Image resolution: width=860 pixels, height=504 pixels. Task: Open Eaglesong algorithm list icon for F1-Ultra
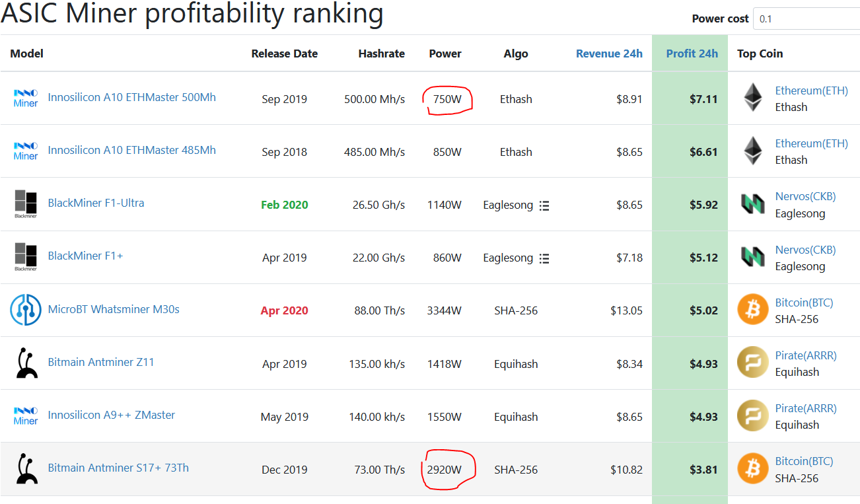pyautogui.click(x=544, y=205)
